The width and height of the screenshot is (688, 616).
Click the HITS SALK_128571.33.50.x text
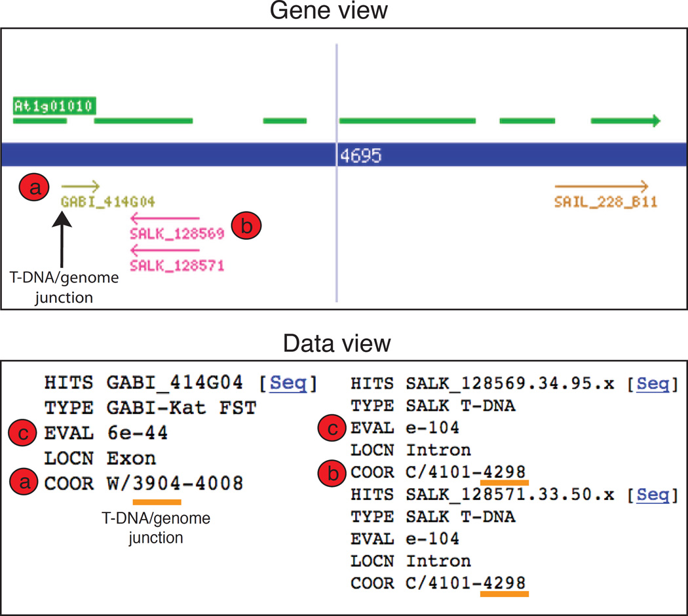(x=482, y=495)
